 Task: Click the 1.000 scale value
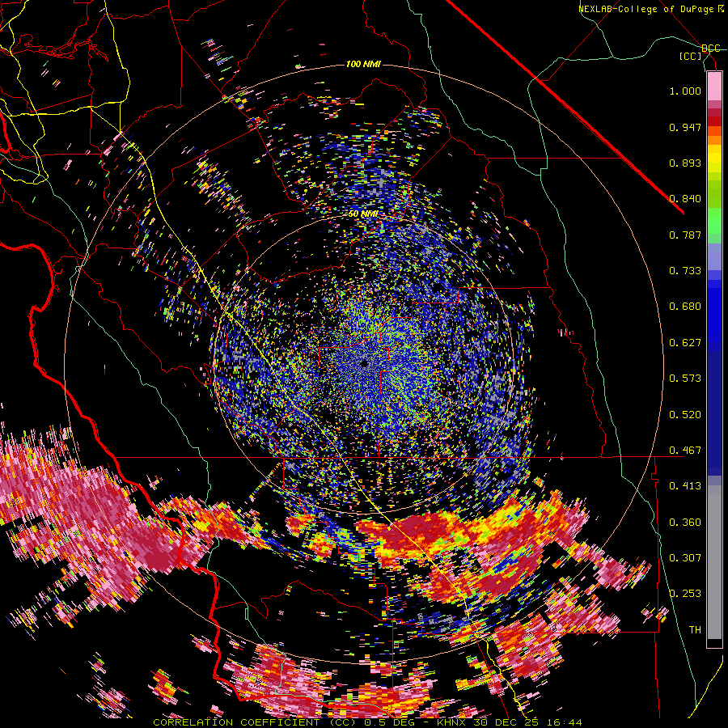685,91
